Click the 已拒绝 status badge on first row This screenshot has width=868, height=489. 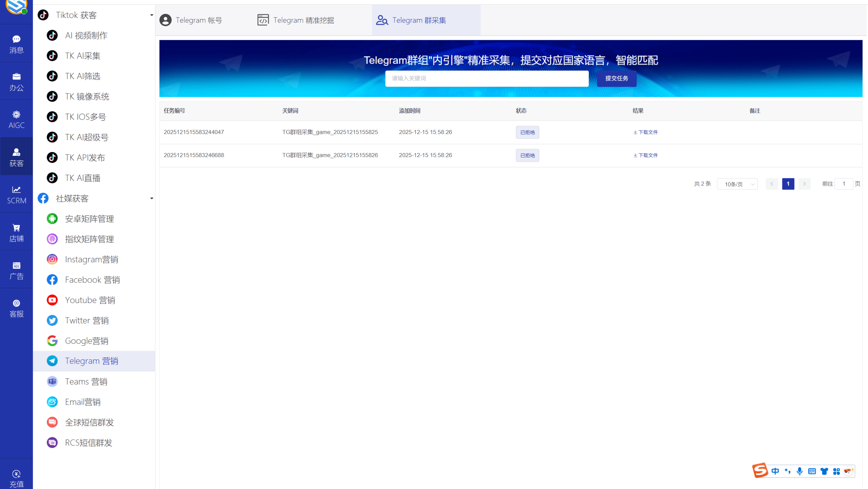point(527,132)
